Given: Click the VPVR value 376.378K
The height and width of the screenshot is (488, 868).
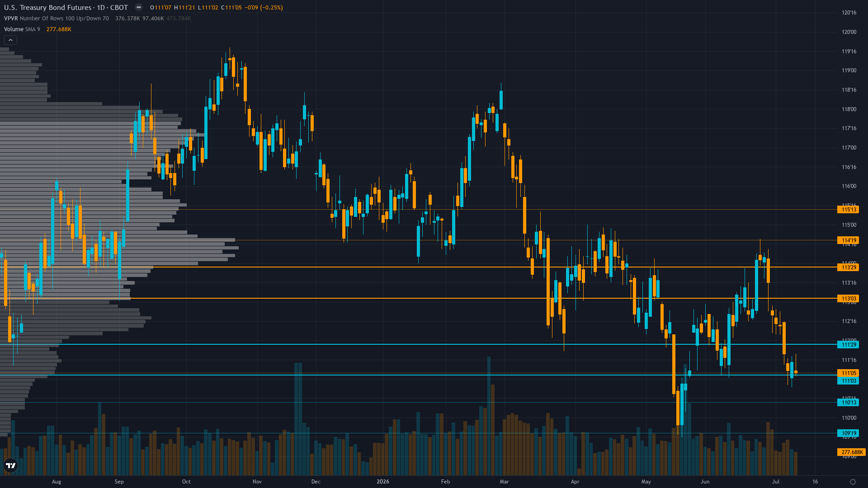Looking at the screenshot, I should point(127,19).
